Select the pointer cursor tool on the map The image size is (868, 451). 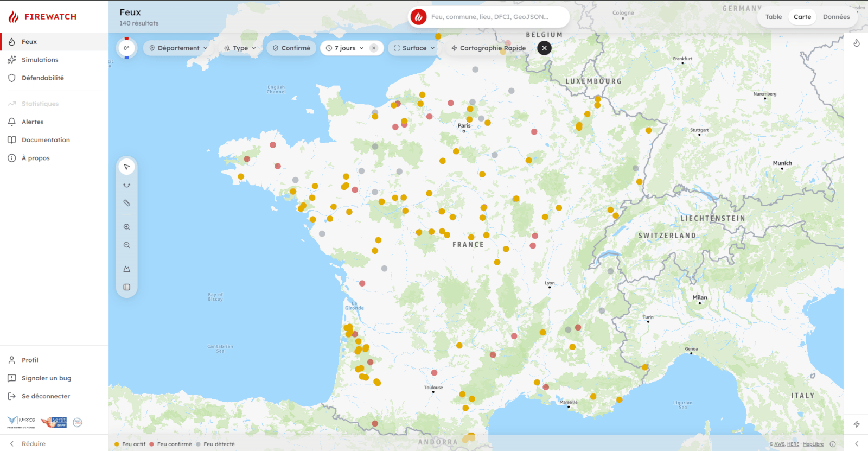click(x=126, y=167)
